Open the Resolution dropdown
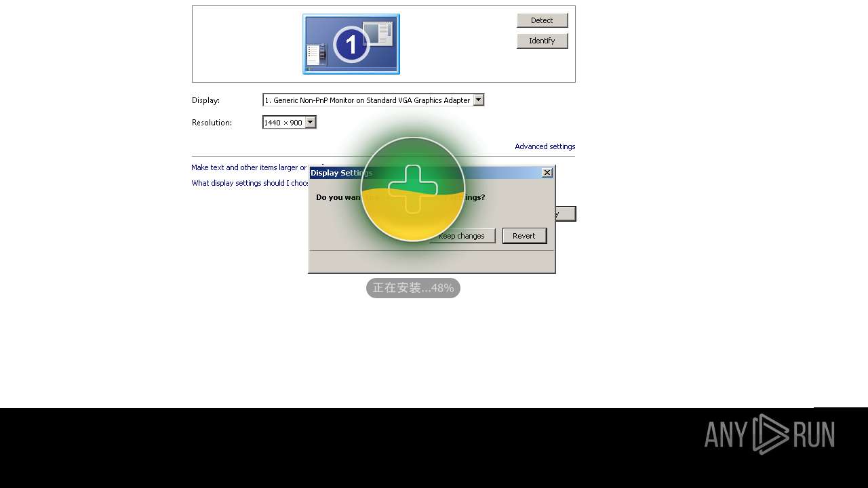This screenshot has width=868, height=488. (290, 123)
